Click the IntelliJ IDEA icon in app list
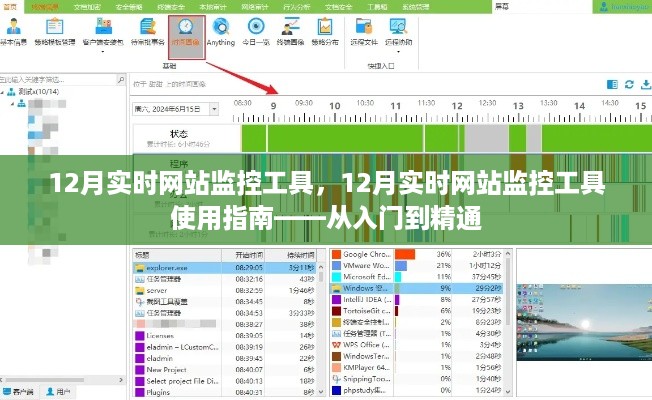This screenshot has width=652, height=400. (336, 298)
